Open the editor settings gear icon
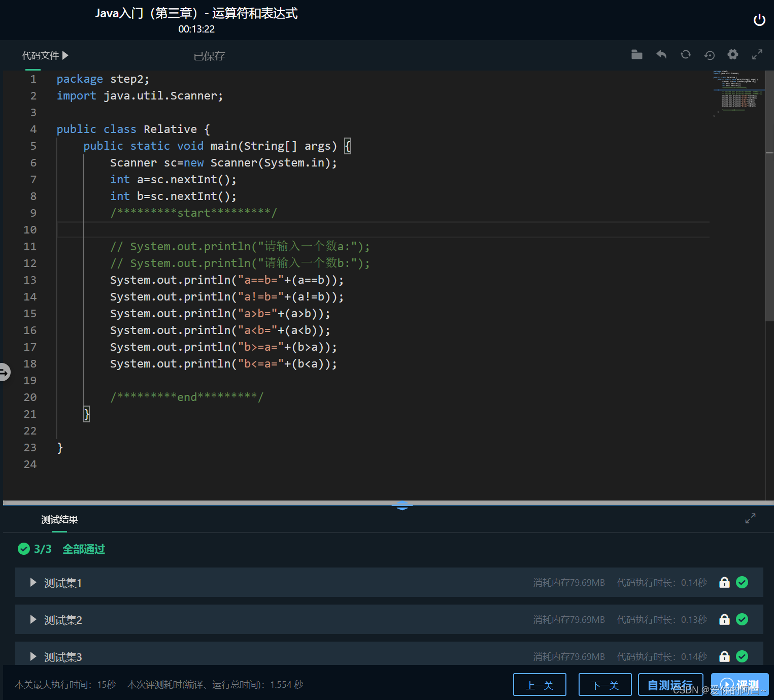The image size is (774, 700). [732, 54]
